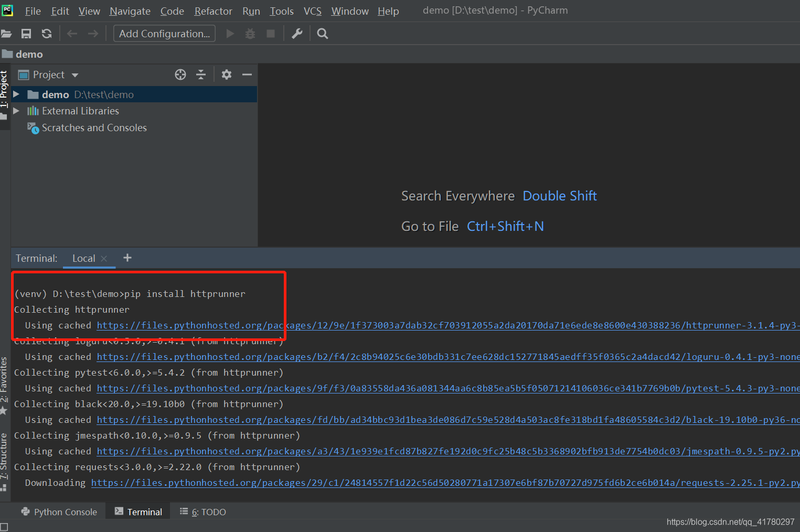
Task: Open the Window menu
Action: (x=350, y=11)
